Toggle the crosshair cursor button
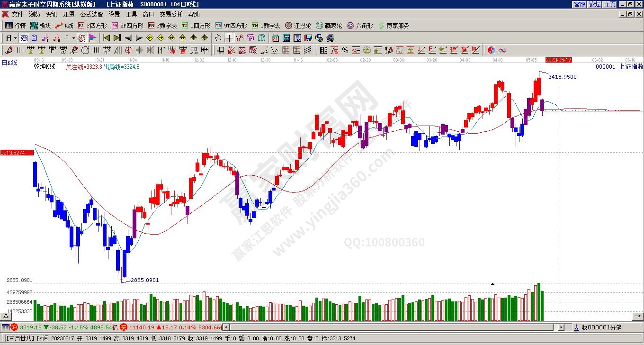Screen dimensions: 644x345 (229, 38)
